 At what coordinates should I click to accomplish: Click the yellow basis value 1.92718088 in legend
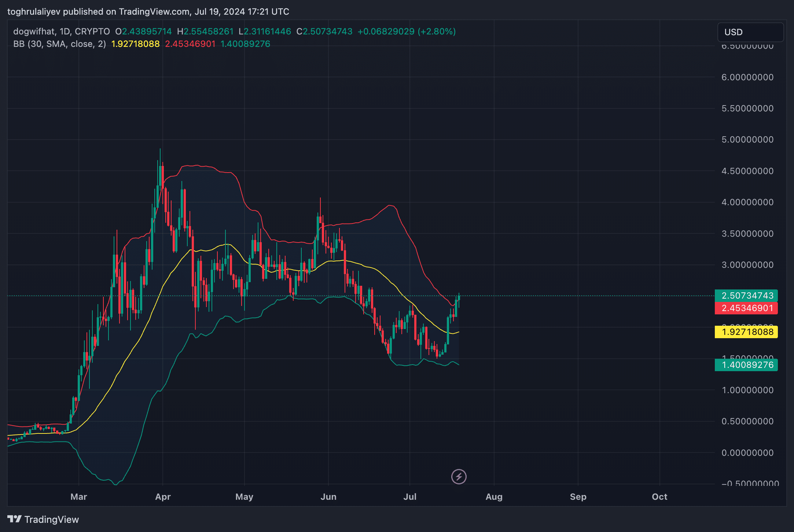(135, 44)
